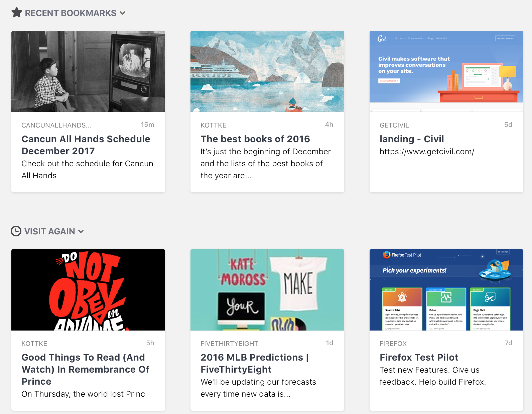Viewport: 532px width, 414px height.
Task: Open the Cancun All Hands Schedule thumbnail
Action: tap(88, 71)
